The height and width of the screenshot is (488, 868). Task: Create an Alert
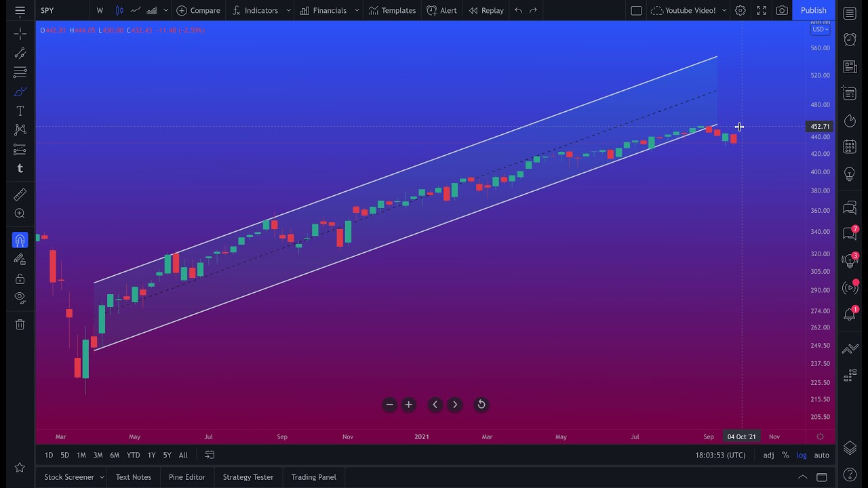[x=441, y=10]
